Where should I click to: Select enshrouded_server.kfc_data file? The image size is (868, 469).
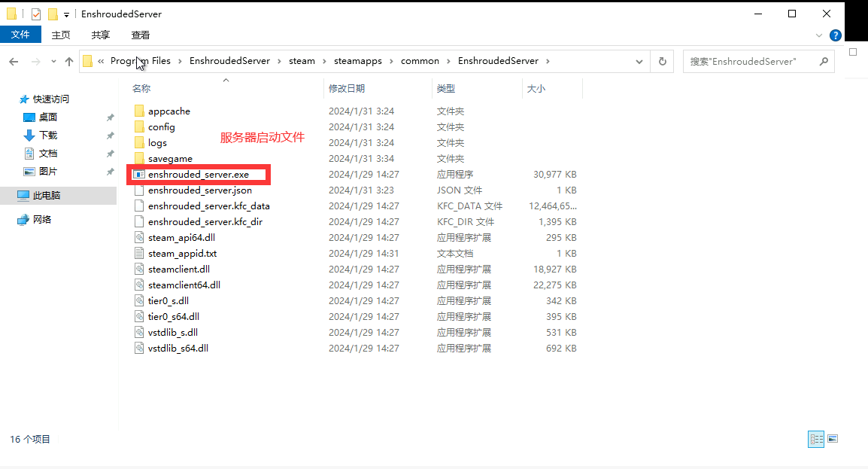[208, 206]
